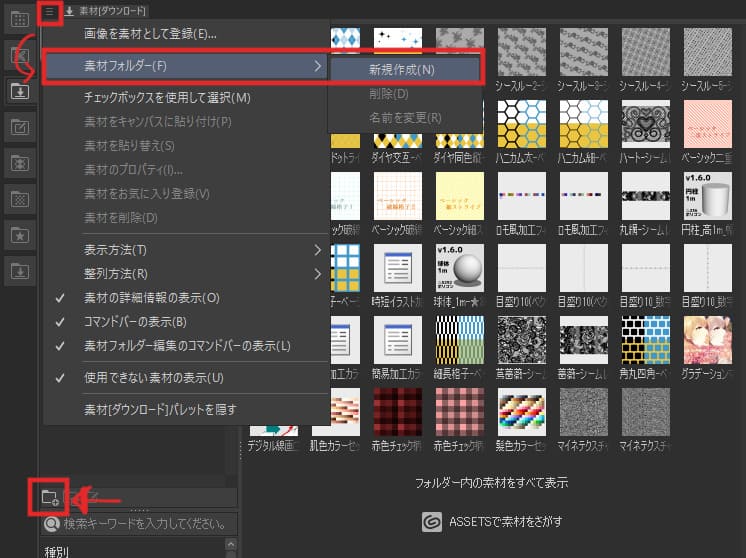This screenshot has width=746, height=558.
Task: Click ASSETSで素材をさがす link
Action: tap(505, 521)
